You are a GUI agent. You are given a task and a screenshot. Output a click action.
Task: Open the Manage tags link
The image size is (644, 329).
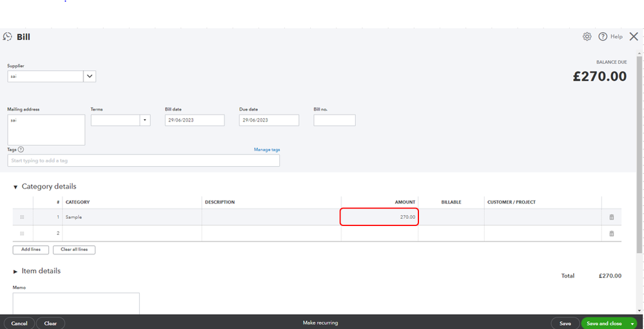267,150
